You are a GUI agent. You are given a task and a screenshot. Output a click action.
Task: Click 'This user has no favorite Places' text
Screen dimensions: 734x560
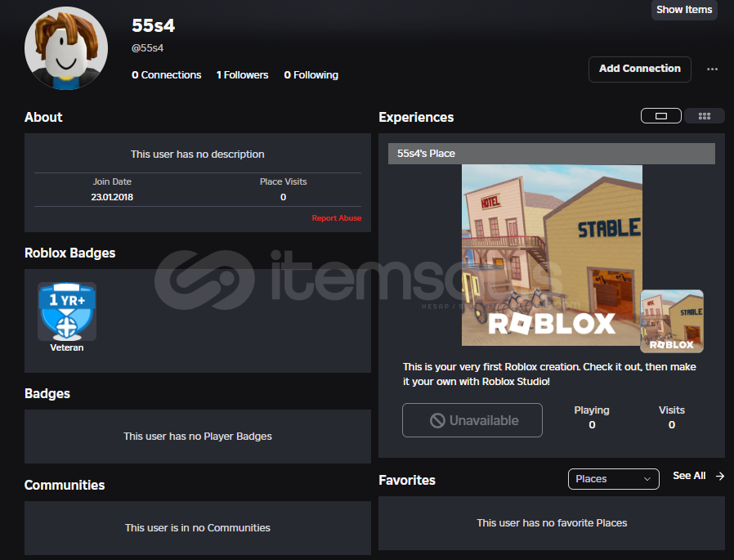[x=552, y=522]
